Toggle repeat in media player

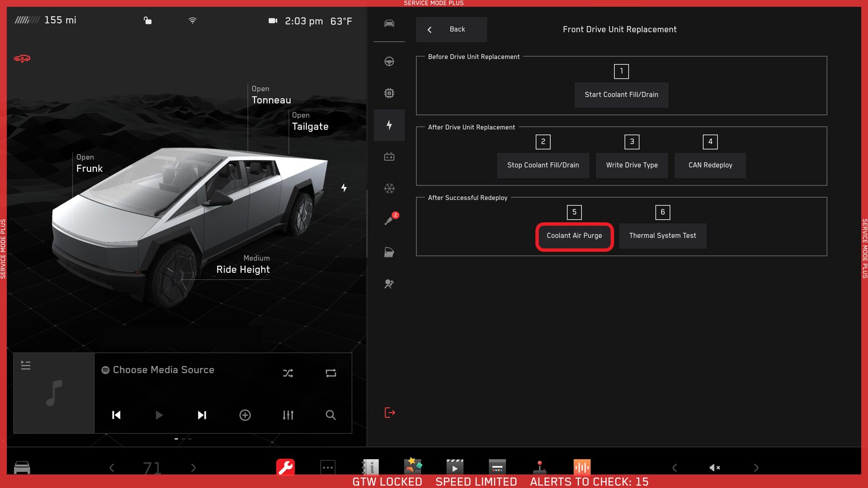pyautogui.click(x=331, y=373)
